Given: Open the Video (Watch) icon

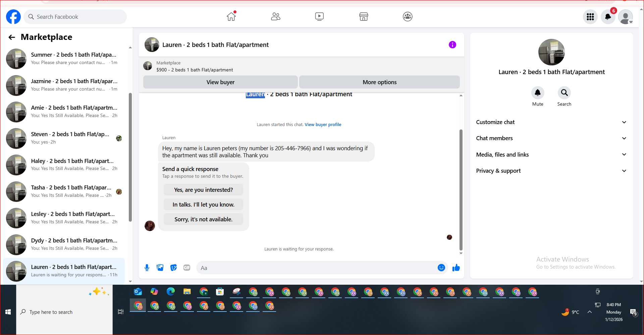Looking at the screenshot, I should click(319, 16).
